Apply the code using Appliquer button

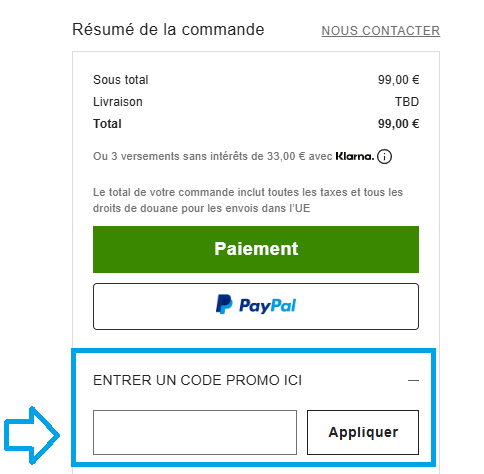coord(363,432)
